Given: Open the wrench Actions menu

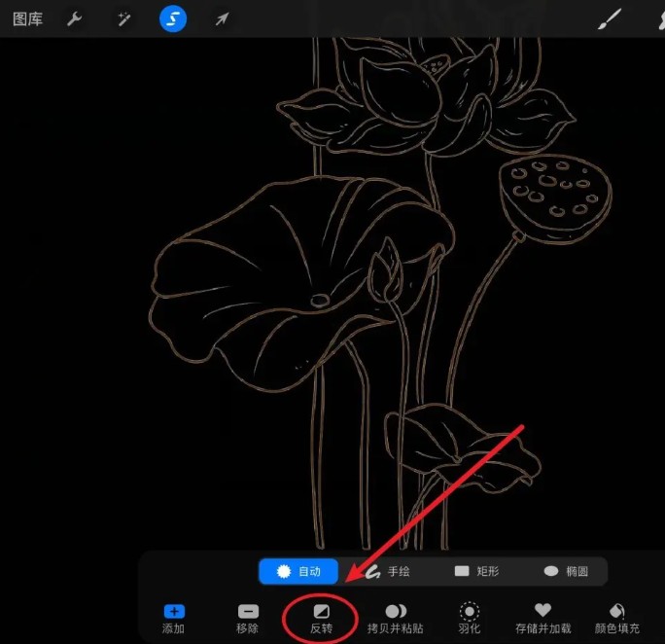Looking at the screenshot, I should pos(74,19).
